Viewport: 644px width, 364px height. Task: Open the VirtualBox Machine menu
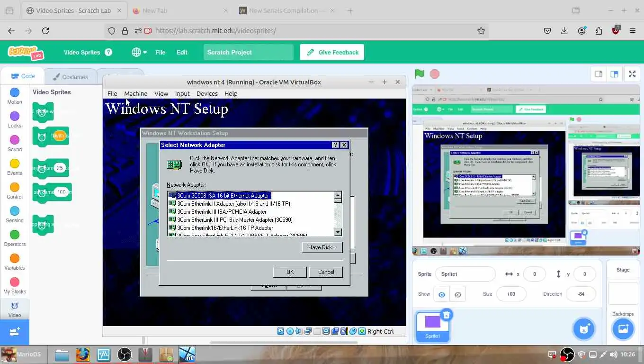[x=135, y=93]
